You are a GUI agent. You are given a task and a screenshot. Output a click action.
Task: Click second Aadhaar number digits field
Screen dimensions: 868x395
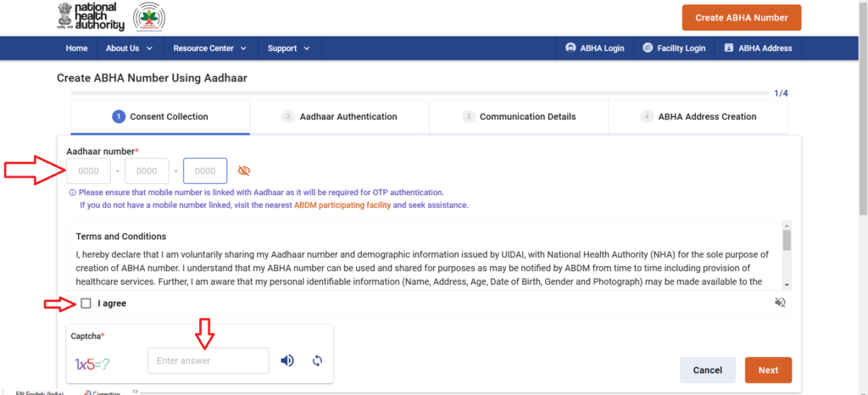pos(147,171)
